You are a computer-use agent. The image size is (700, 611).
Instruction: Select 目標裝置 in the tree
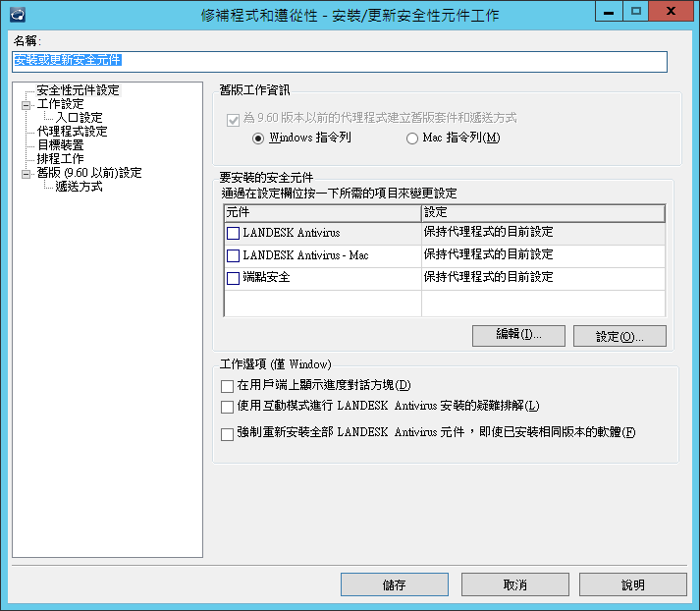point(60,145)
